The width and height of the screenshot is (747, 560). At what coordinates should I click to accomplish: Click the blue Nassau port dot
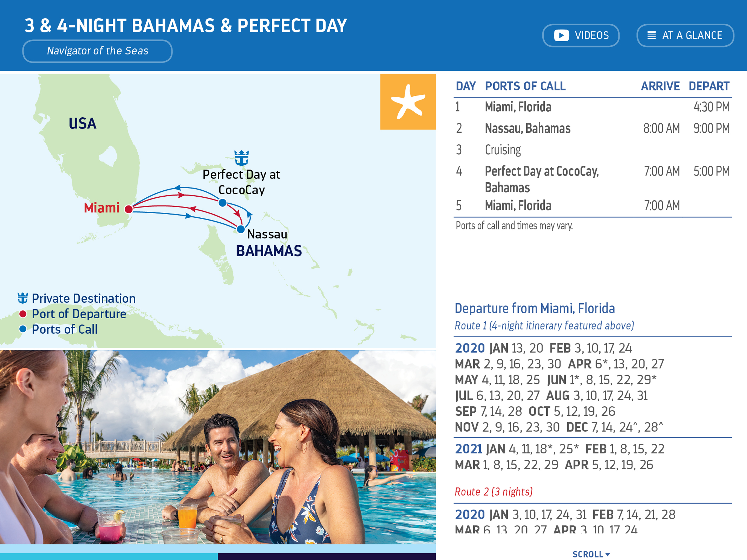point(240,229)
